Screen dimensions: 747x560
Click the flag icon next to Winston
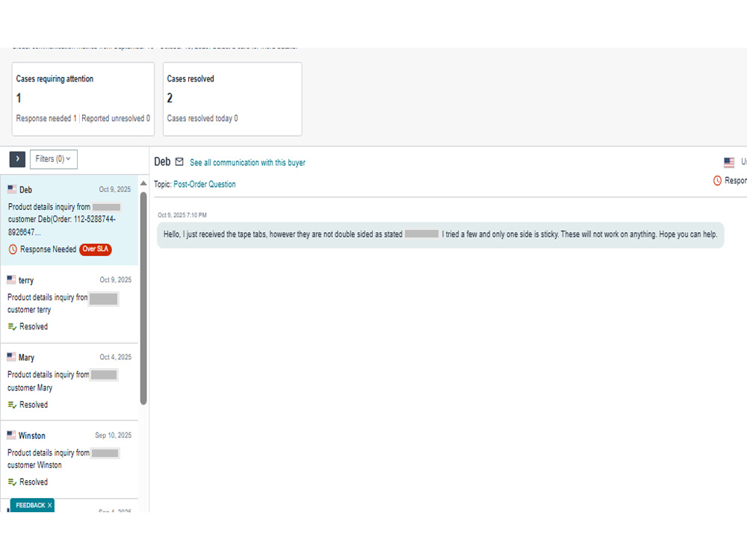pyautogui.click(x=11, y=435)
